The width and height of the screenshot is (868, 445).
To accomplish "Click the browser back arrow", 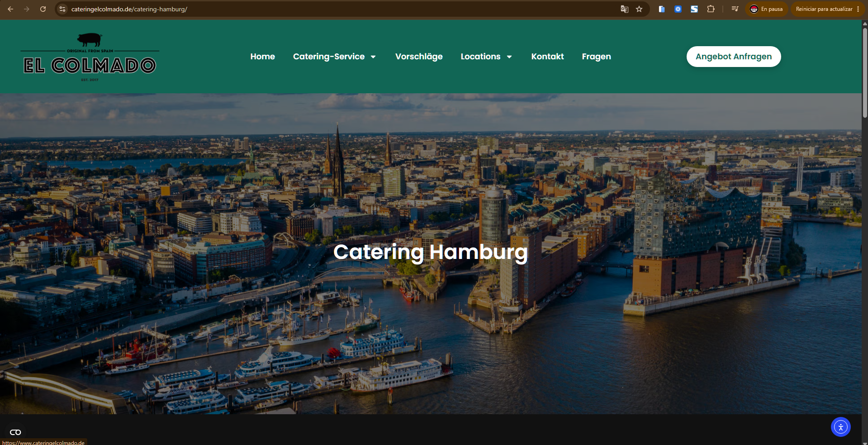I will (10, 9).
